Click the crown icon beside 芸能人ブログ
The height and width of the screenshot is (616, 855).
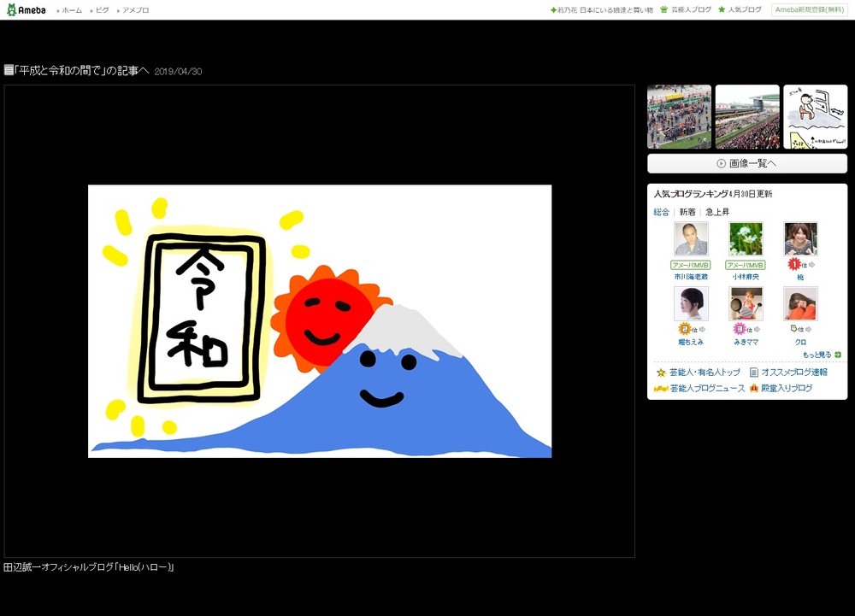coord(664,10)
